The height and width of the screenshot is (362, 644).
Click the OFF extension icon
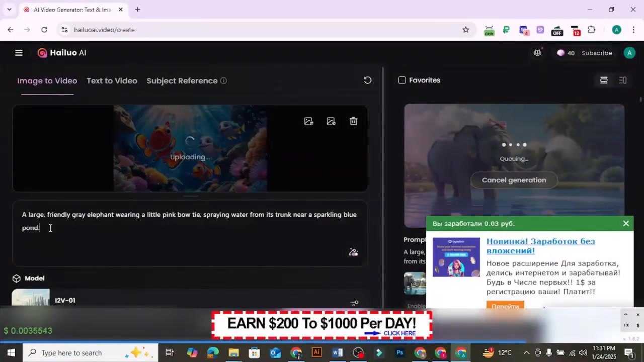coord(557,31)
